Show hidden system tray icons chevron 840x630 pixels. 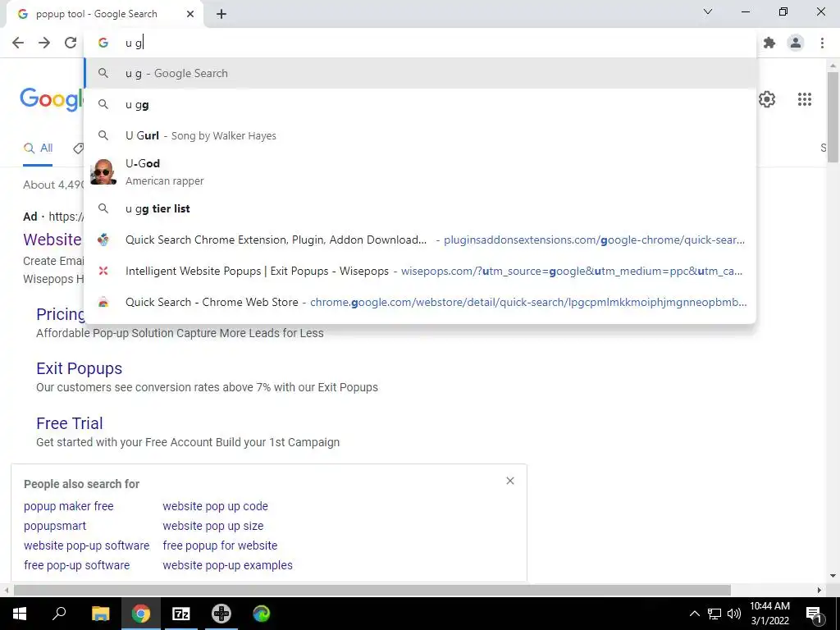pos(694,614)
